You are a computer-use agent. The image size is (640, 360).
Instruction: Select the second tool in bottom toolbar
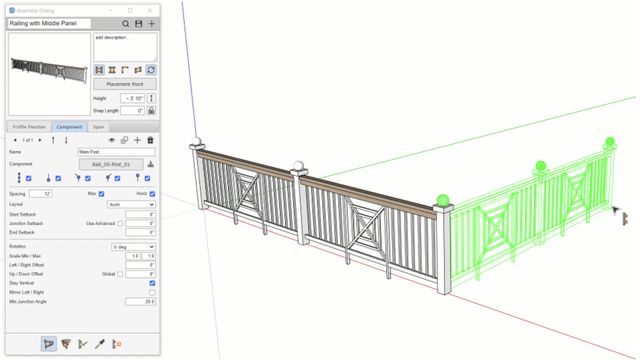[x=66, y=344]
